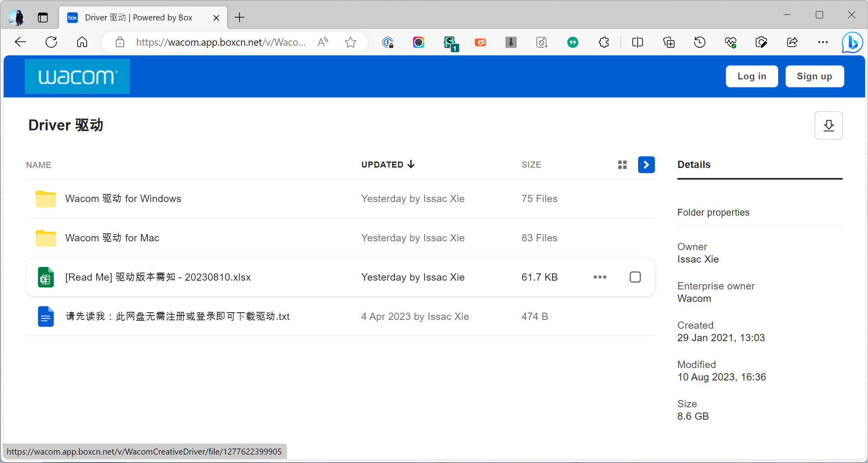The width and height of the screenshot is (868, 463).
Task: Click the first colorful extension icon
Action: pyautogui.click(x=388, y=42)
